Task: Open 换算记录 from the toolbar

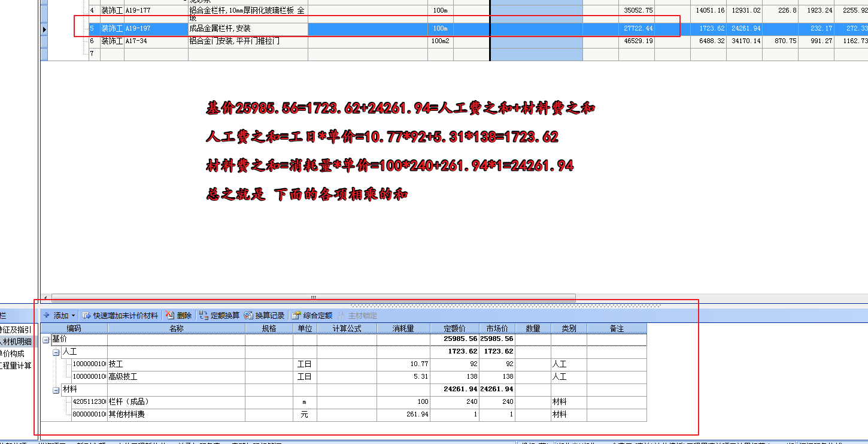Action: [x=264, y=315]
